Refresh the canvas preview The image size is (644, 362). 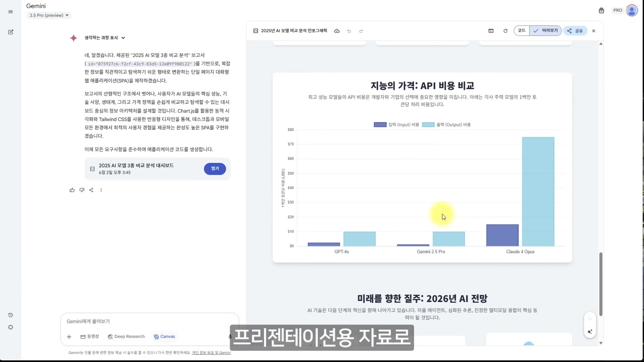click(505, 31)
